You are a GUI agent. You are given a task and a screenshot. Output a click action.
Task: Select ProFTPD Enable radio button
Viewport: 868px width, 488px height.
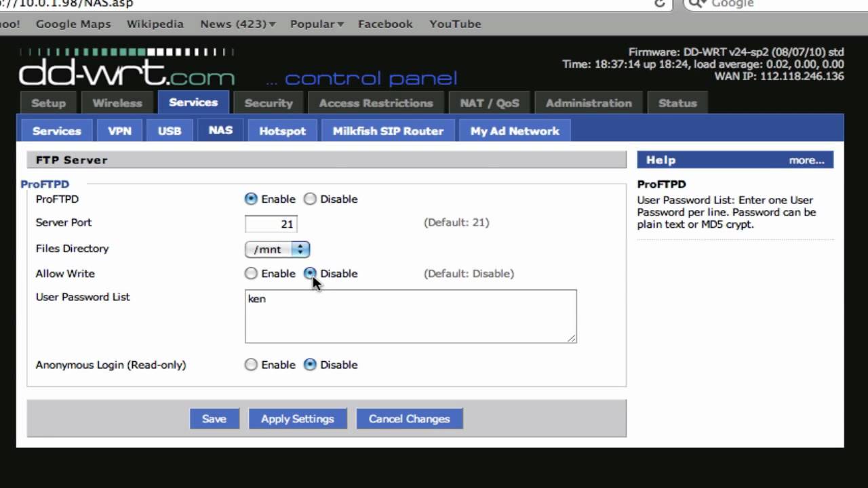[x=251, y=199]
